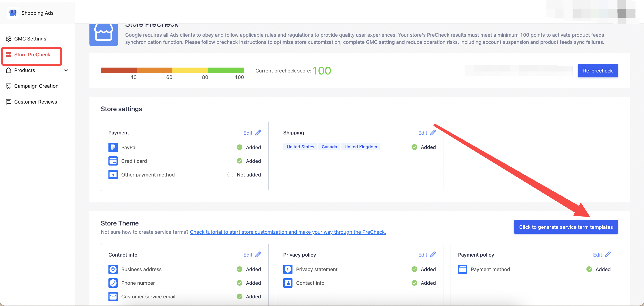Screen dimensions: 644x306
Task: Click the GMC Settings gear icon
Action: pyautogui.click(x=8, y=39)
